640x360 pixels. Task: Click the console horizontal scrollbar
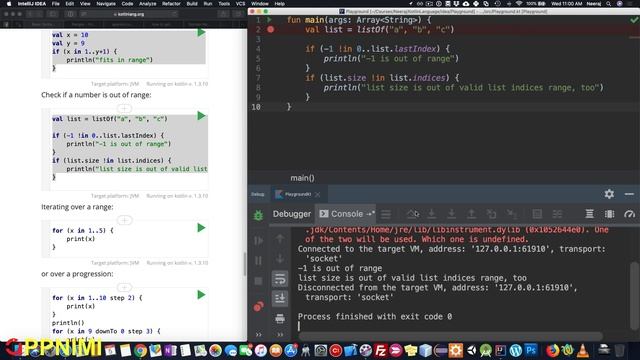coord(451,336)
